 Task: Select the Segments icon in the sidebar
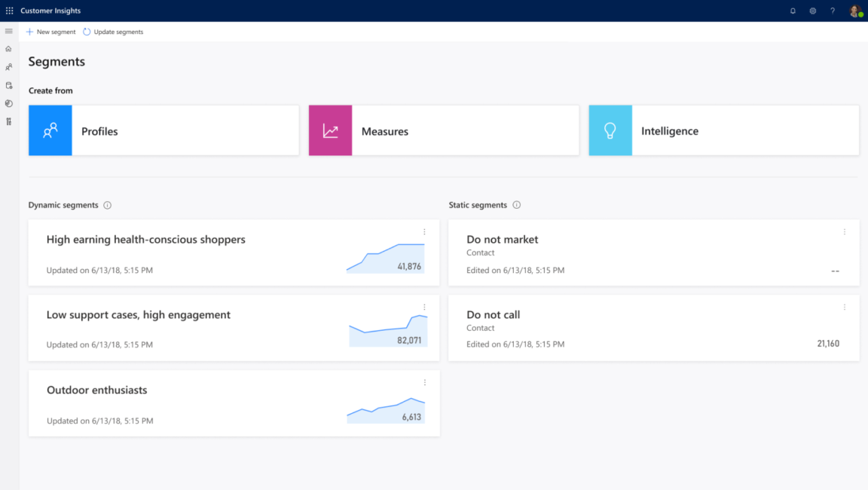pyautogui.click(x=8, y=121)
